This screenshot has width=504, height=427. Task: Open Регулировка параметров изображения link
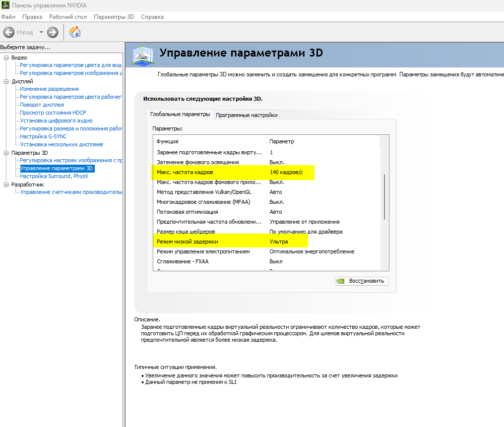pos(71,73)
